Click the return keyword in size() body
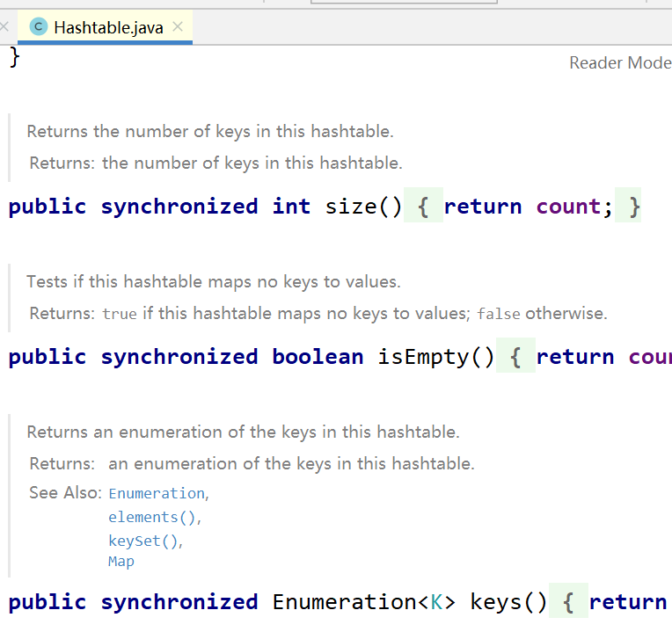Image resolution: width=672 pixels, height=632 pixels. (x=483, y=207)
